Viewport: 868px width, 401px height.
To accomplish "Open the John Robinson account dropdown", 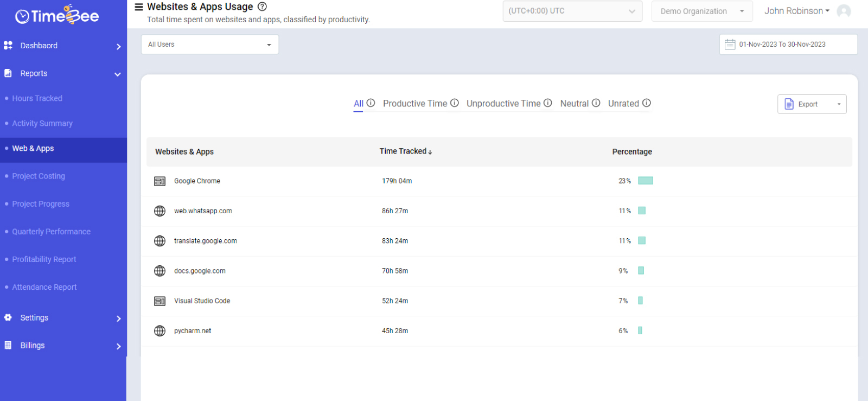I will [x=797, y=11].
